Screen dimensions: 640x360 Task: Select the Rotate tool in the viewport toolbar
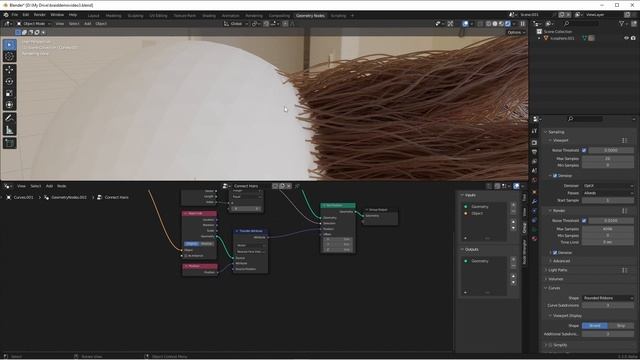coord(9,82)
